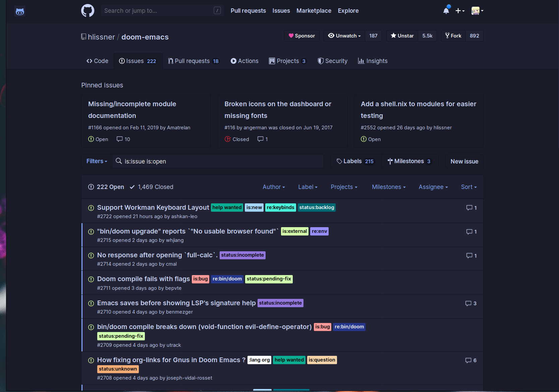
Task: Click the New issue button
Action: (x=464, y=161)
